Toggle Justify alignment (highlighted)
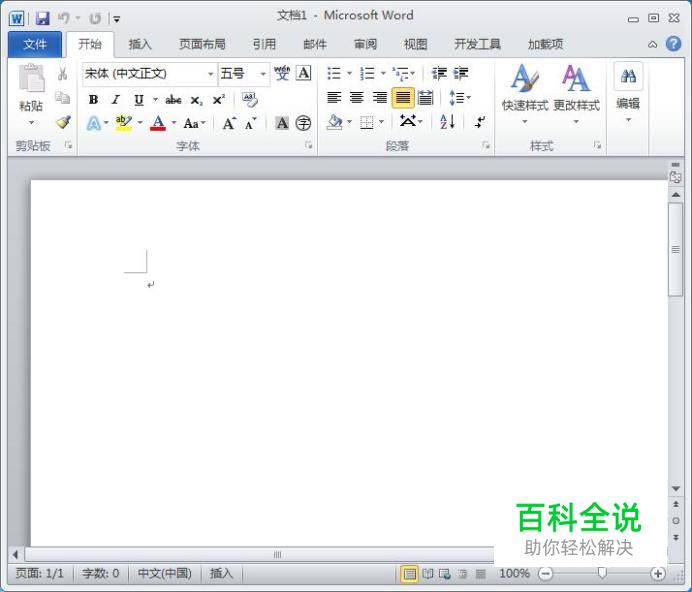This screenshot has height=592, width=692. click(402, 98)
